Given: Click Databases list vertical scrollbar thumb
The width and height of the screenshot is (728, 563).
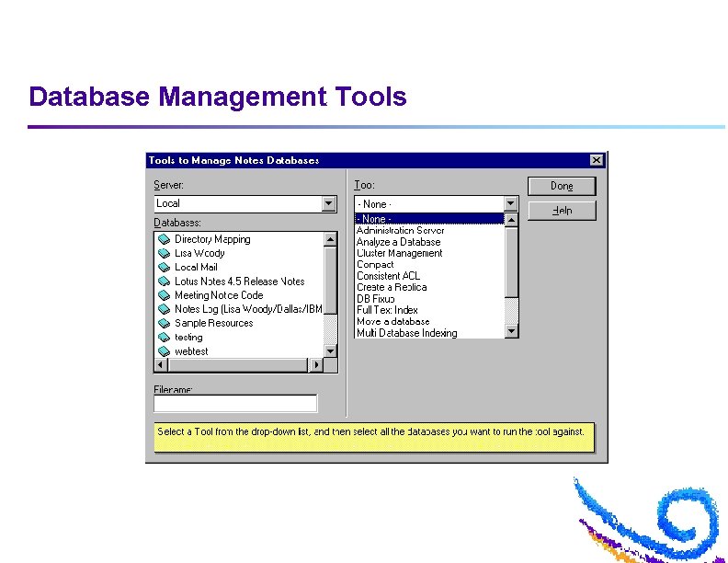Looking at the screenshot, I should pyautogui.click(x=330, y=280).
